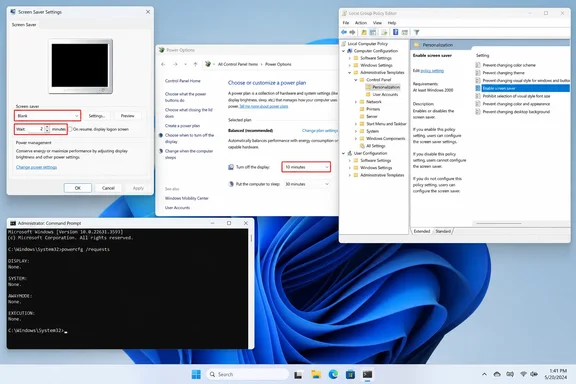Click Up arrow in Power Options navigation bar
Screen dimensions: 576x384
[x=195, y=64]
